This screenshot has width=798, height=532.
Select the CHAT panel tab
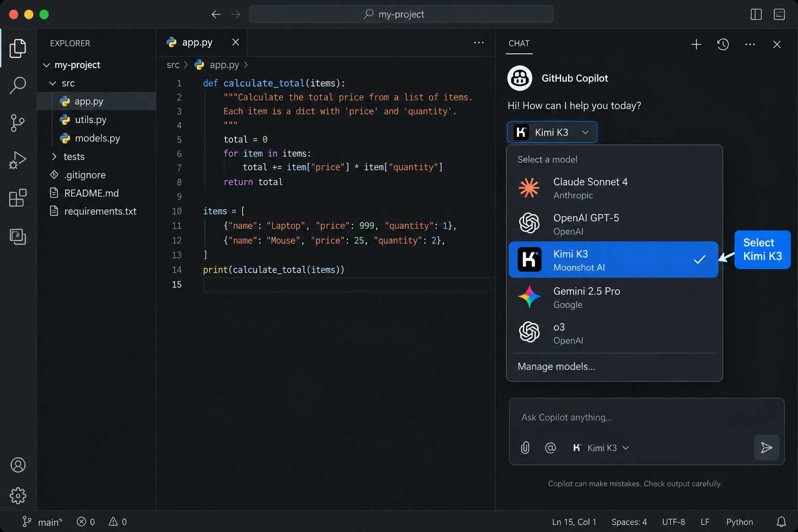pos(519,44)
